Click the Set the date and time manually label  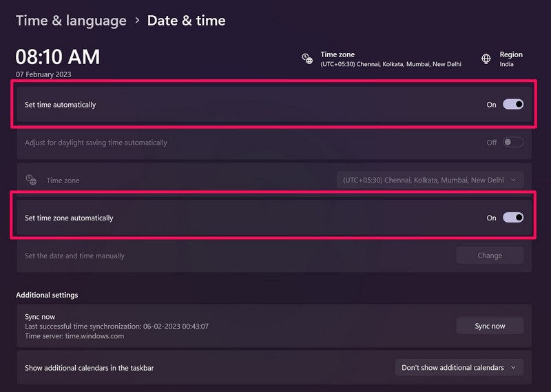tap(74, 256)
